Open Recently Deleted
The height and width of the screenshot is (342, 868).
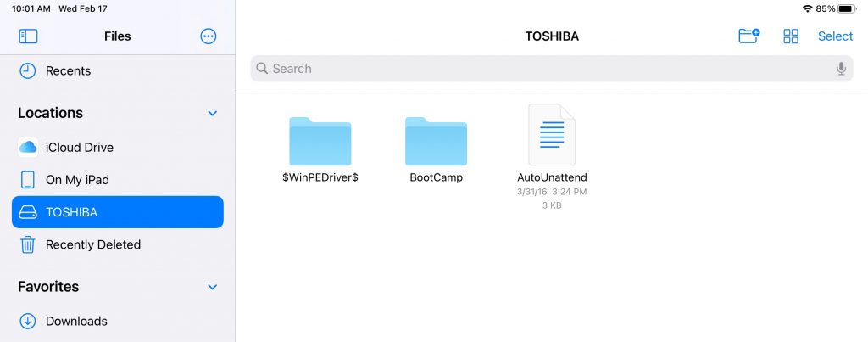(117, 244)
